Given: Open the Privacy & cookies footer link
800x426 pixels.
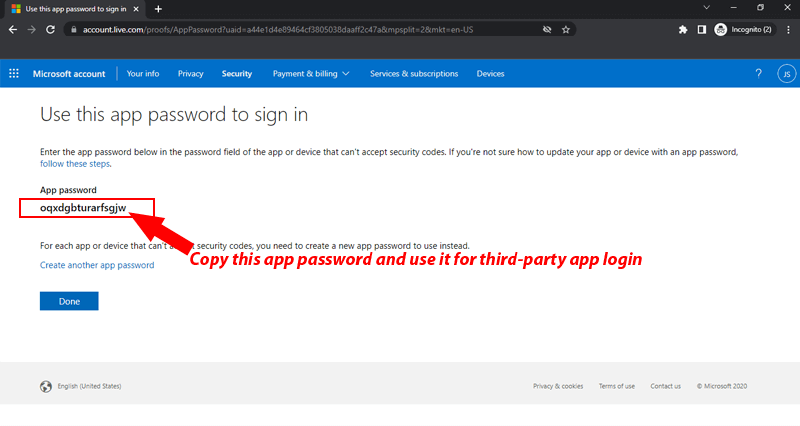Looking at the screenshot, I should coord(558,386).
